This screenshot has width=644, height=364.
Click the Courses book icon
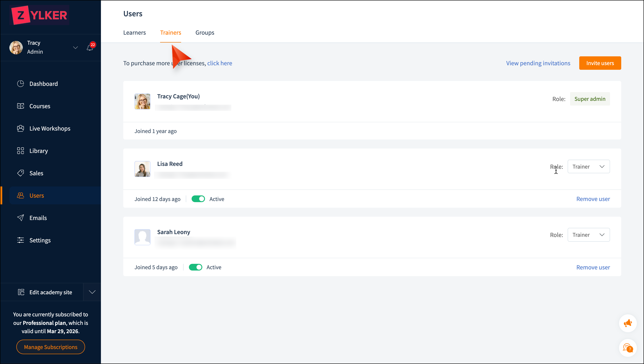pos(21,106)
